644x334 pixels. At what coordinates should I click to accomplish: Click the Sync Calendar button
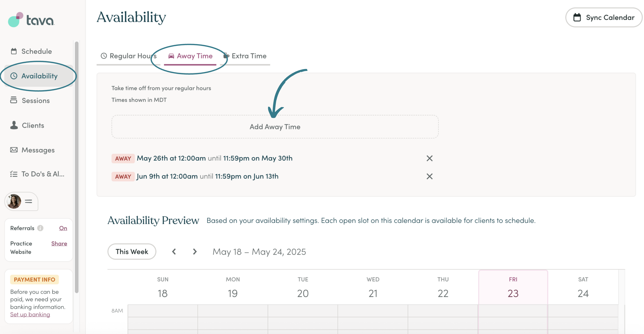[604, 18]
